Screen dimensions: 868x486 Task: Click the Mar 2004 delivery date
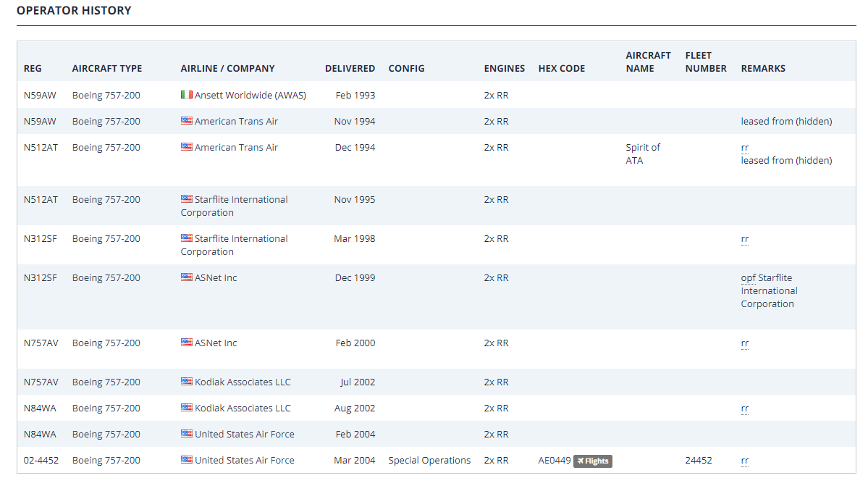pyautogui.click(x=354, y=460)
